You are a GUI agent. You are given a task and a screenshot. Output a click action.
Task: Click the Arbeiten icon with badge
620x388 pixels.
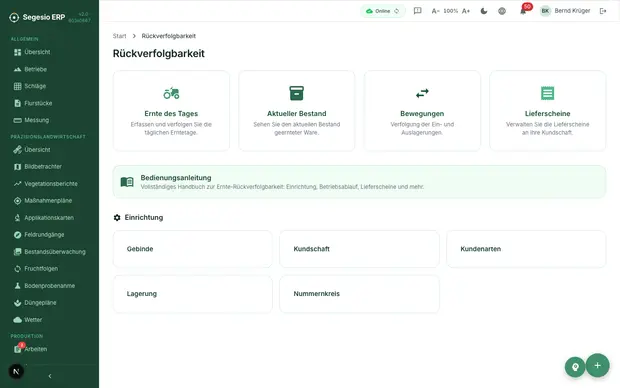point(18,349)
